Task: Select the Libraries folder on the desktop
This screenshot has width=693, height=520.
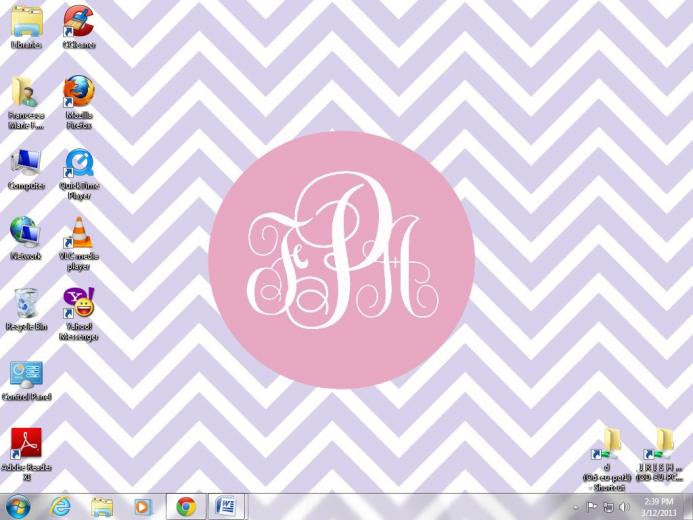Action: [26, 21]
